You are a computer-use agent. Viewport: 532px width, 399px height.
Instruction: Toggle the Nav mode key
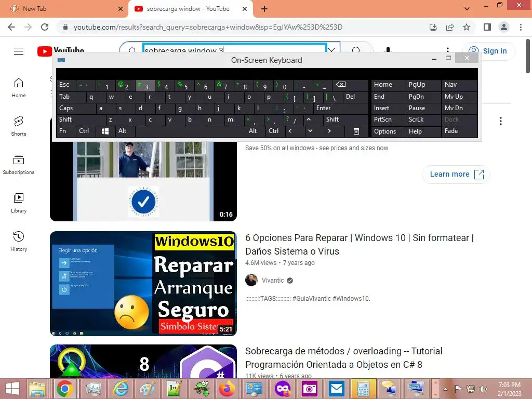click(460, 85)
